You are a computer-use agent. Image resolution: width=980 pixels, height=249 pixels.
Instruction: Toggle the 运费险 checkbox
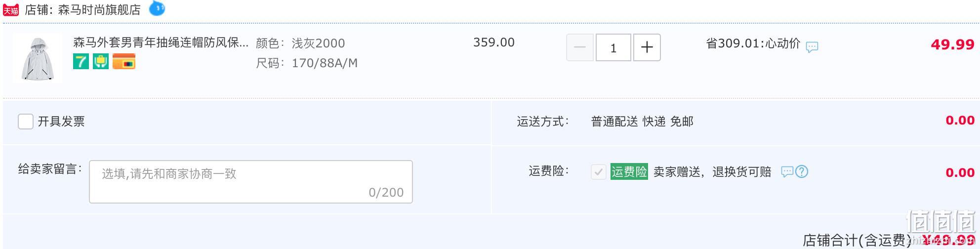point(599,172)
